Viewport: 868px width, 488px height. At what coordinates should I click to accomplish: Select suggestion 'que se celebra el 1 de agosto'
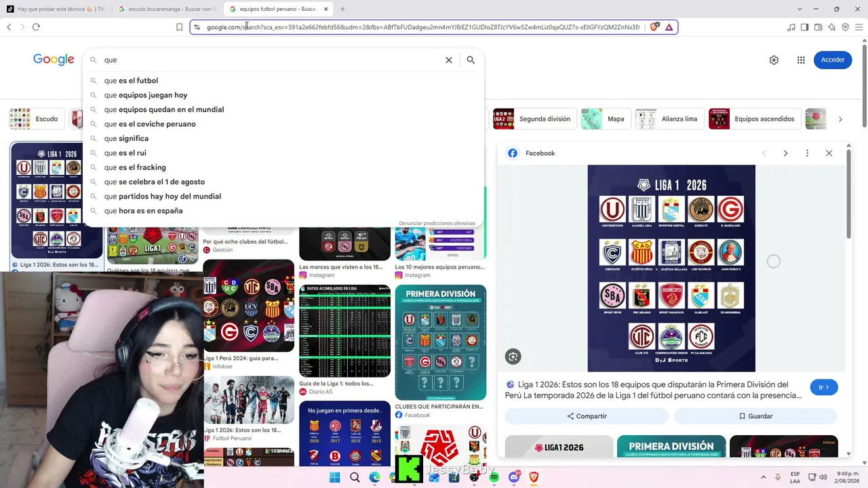click(x=283, y=182)
